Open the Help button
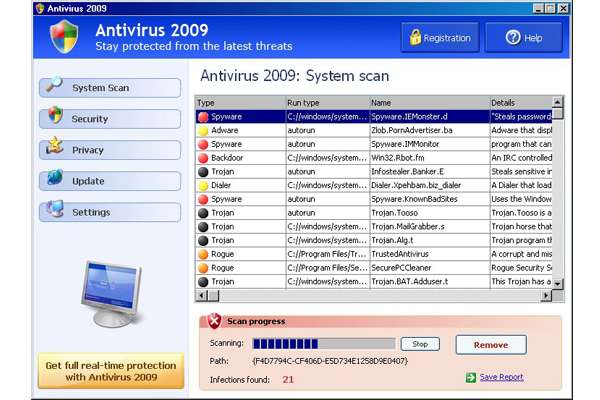 tap(523, 38)
